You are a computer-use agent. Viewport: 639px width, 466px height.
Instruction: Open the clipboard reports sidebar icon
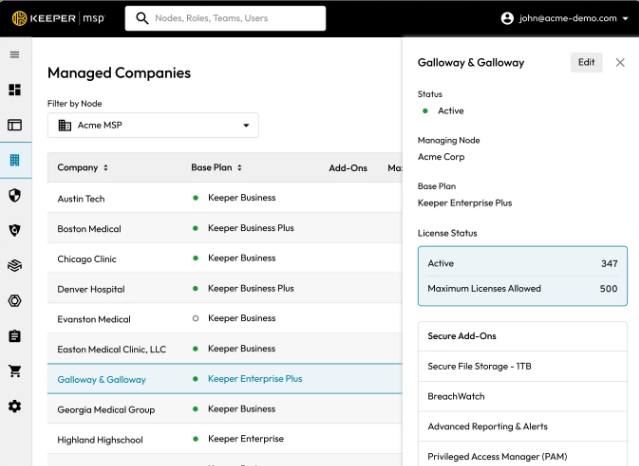point(14,336)
